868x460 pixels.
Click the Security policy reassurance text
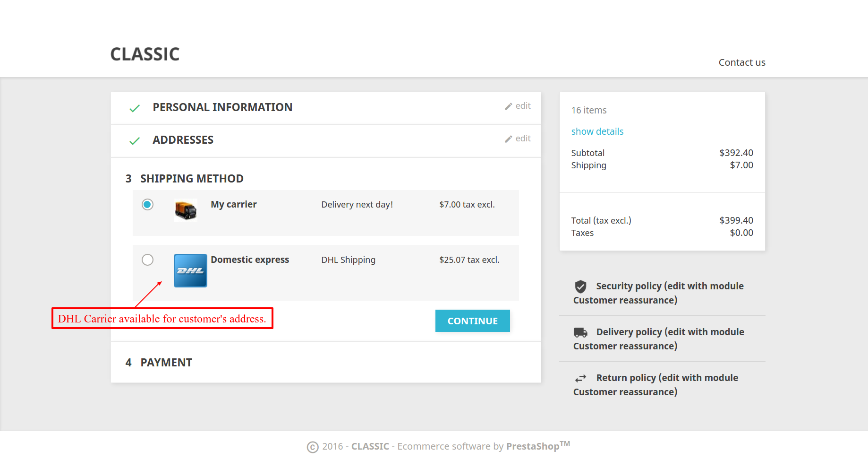pos(659,293)
